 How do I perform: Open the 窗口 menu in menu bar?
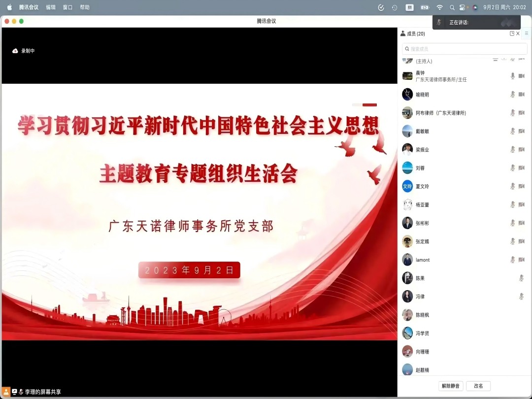[x=67, y=7]
